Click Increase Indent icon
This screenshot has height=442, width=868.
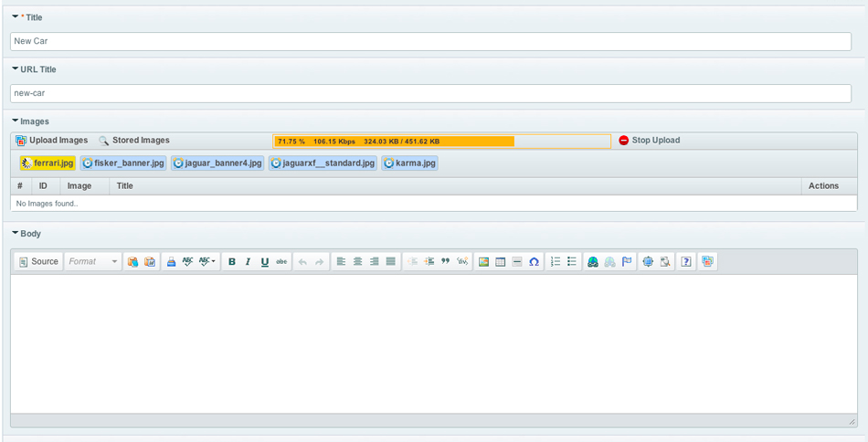click(x=429, y=262)
